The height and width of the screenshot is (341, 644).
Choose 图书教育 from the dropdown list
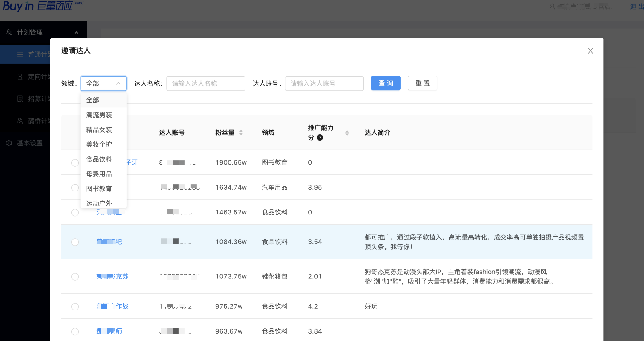(103, 189)
